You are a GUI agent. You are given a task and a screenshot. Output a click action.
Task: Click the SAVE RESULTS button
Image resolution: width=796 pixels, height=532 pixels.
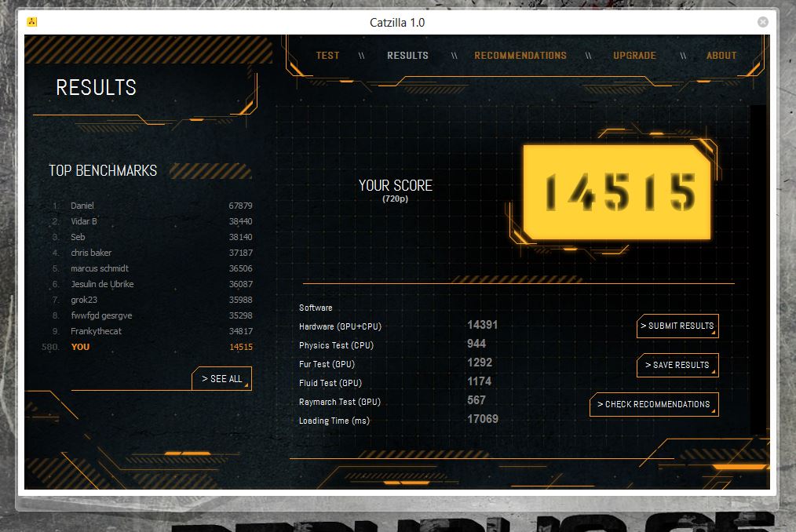677,365
